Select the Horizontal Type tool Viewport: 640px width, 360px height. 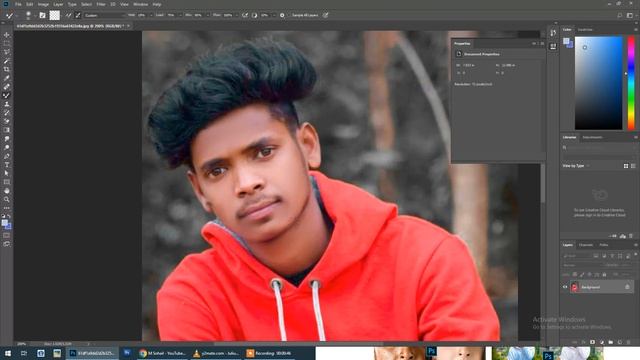coord(7,165)
